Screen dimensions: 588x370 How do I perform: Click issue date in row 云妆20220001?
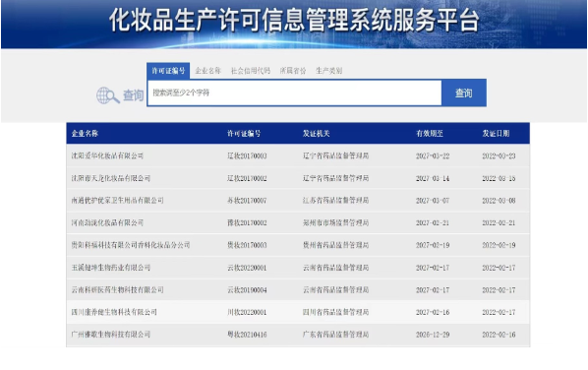pos(499,268)
